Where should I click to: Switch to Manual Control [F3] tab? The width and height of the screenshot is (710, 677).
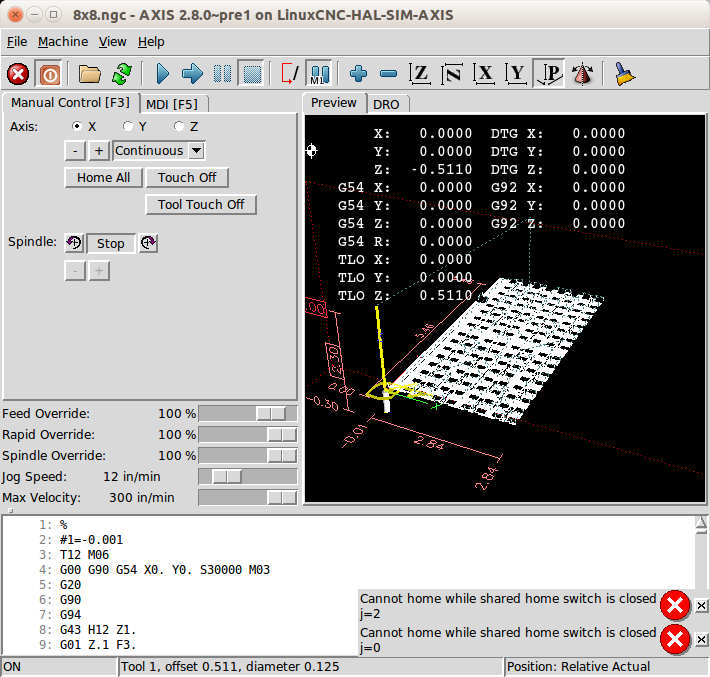(x=70, y=103)
